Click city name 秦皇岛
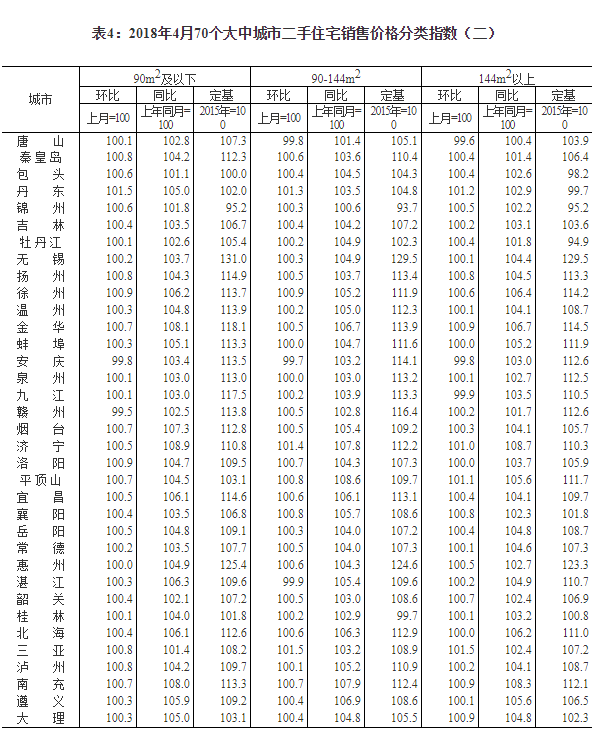Screen dimensions: 599x736 pos(40,157)
